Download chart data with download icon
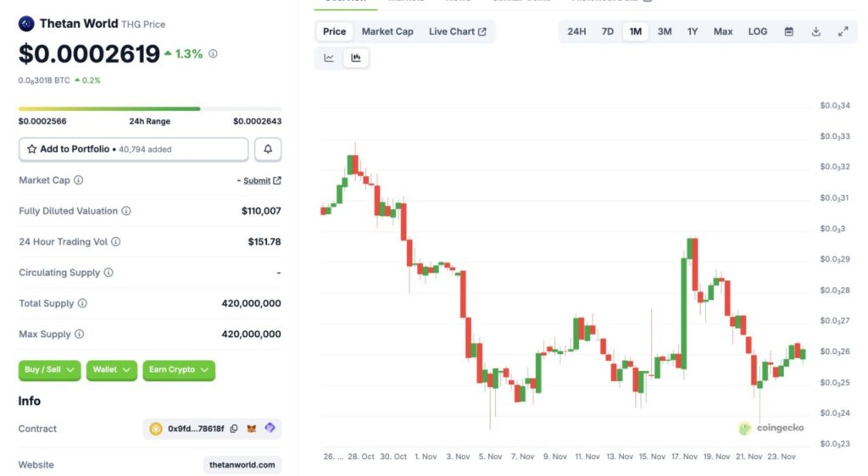Image resolution: width=868 pixels, height=476 pixels. [x=815, y=32]
